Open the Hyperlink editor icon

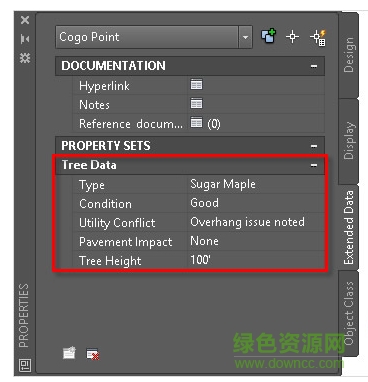coord(196,85)
